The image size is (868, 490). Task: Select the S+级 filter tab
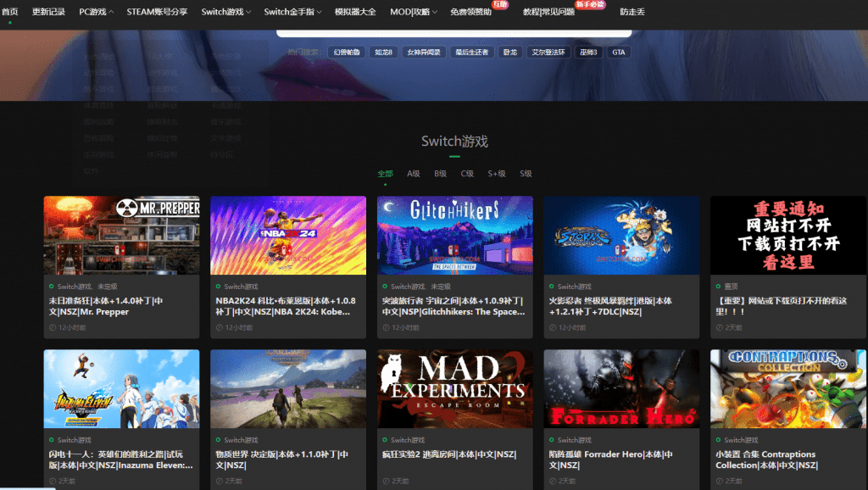point(497,174)
